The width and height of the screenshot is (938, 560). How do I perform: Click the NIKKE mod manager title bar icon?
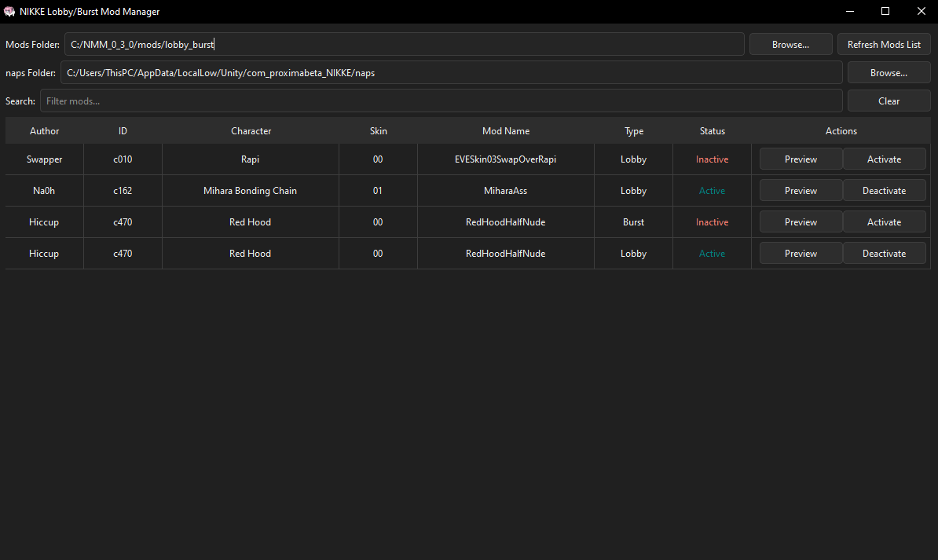pyautogui.click(x=11, y=11)
